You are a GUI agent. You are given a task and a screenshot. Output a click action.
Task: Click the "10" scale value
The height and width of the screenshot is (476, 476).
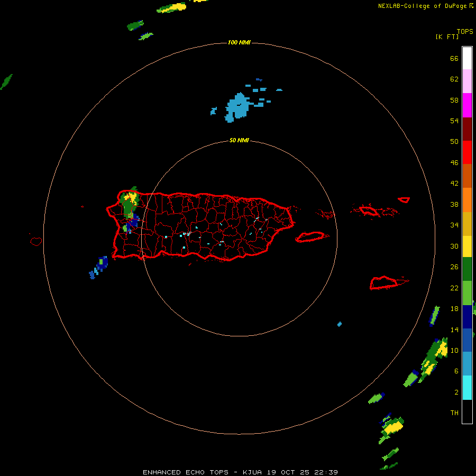pos(454,350)
